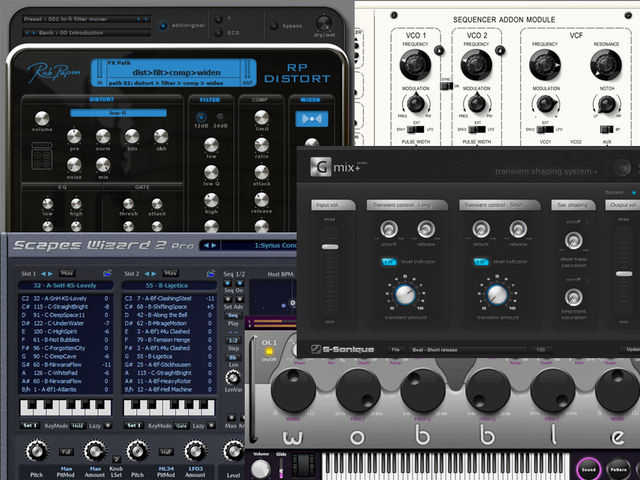Select next sound in Slot 1
The image size is (640, 480).
(51, 273)
